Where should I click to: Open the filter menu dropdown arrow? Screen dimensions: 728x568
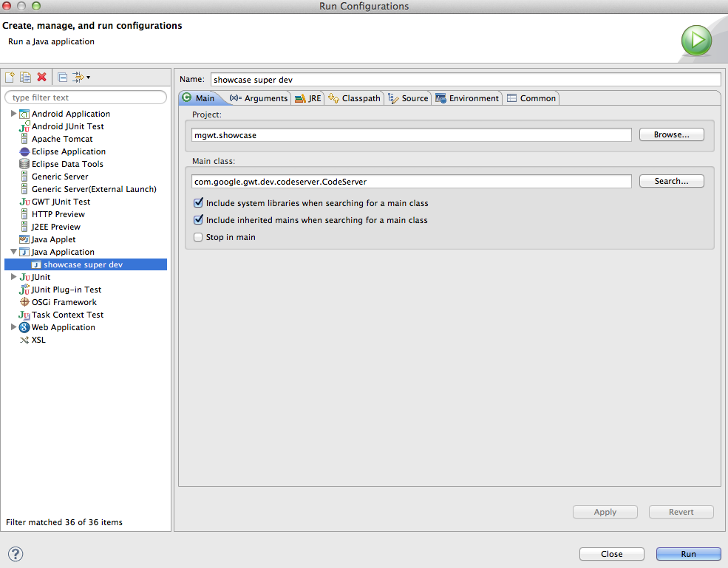click(x=88, y=78)
